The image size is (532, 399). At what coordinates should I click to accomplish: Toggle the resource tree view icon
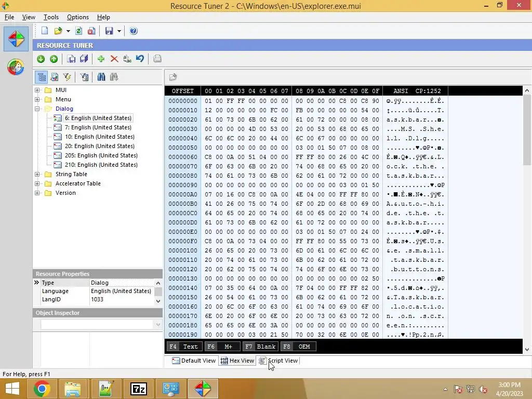click(42, 77)
